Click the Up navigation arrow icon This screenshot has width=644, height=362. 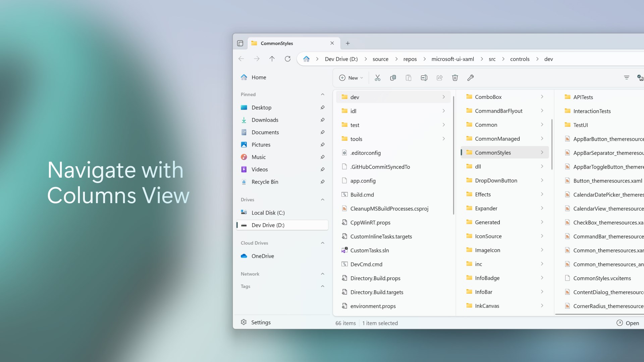(x=272, y=59)
